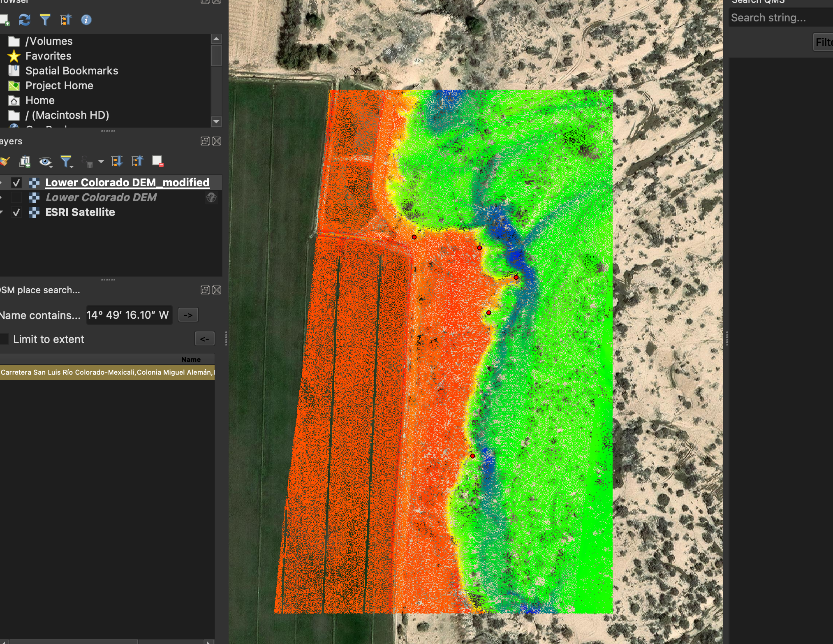Click the QMS Filter button

point(824,42)
